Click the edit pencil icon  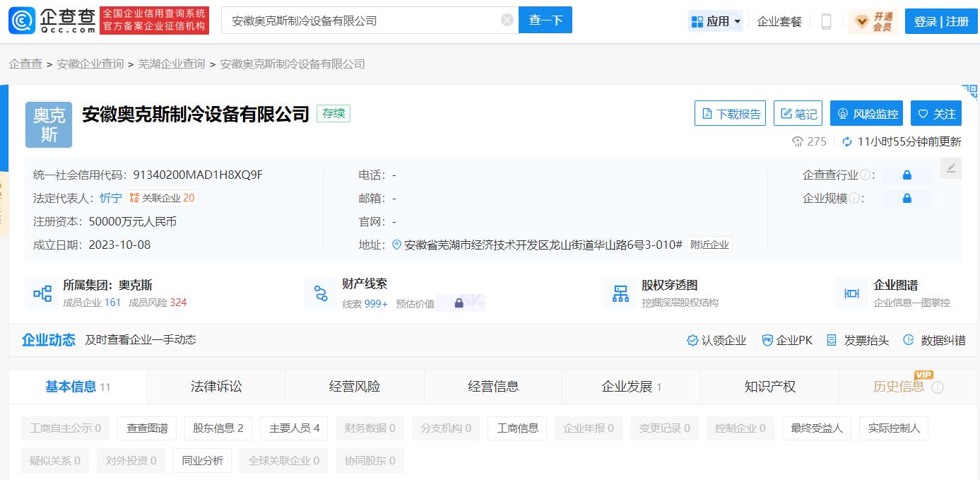point(951,168)
